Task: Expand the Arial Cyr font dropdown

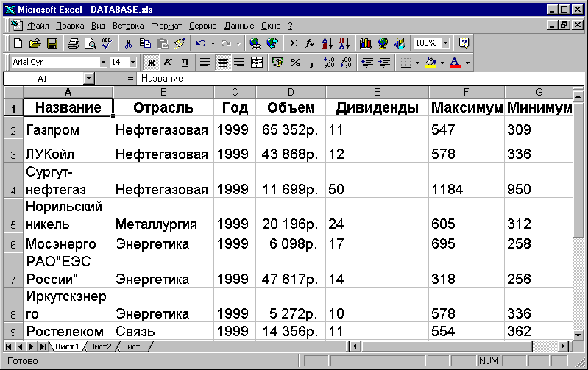Action: point(103,63)
